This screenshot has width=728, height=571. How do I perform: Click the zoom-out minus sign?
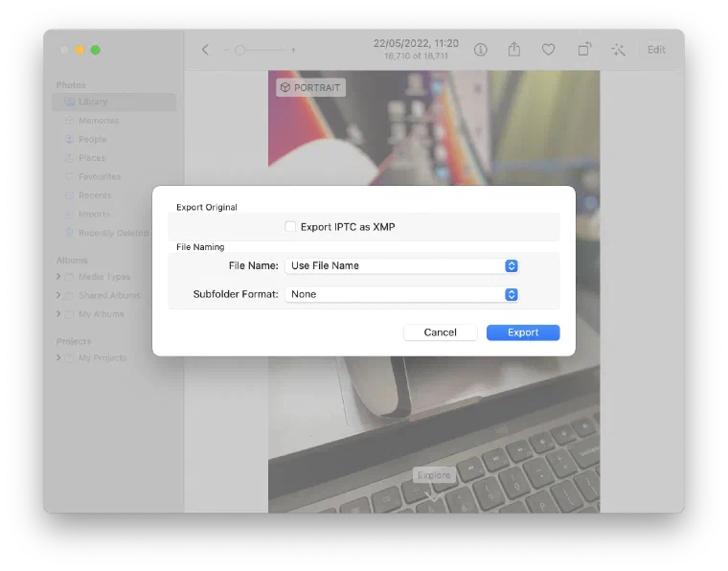tap(227, 50)
